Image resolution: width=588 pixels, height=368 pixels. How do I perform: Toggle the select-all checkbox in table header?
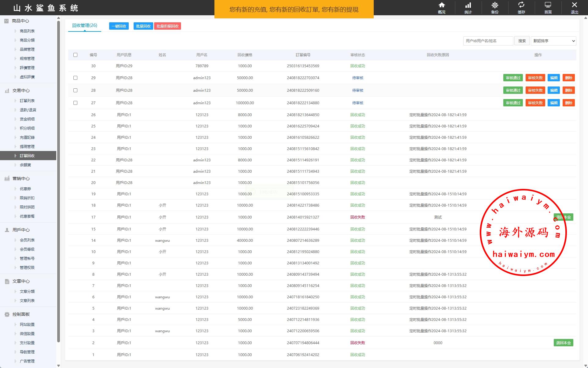(x=75, y=55)
